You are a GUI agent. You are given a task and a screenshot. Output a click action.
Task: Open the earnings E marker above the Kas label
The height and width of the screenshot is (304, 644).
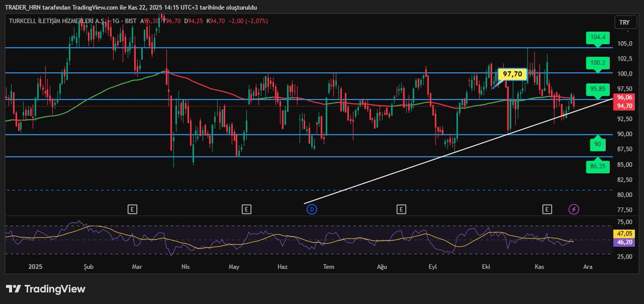(547, 209)
